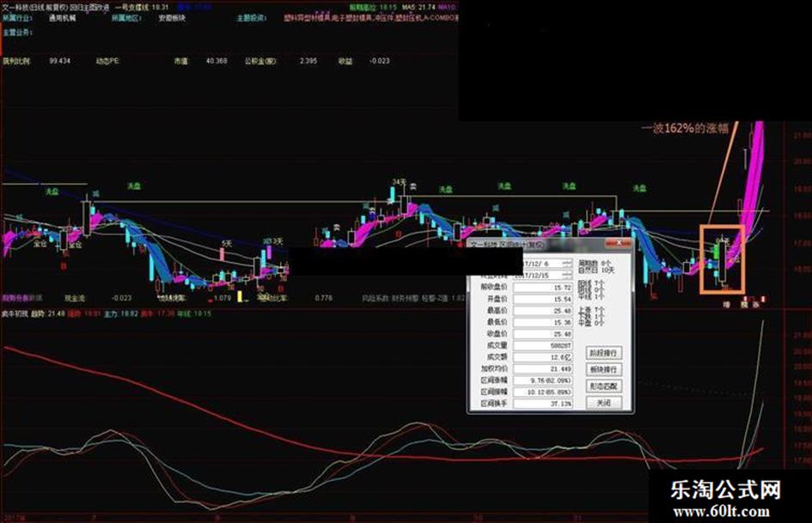
Task: Click the 加权均价 field showing 21.449
Action: pyautogui.click(x=543, y=368)
